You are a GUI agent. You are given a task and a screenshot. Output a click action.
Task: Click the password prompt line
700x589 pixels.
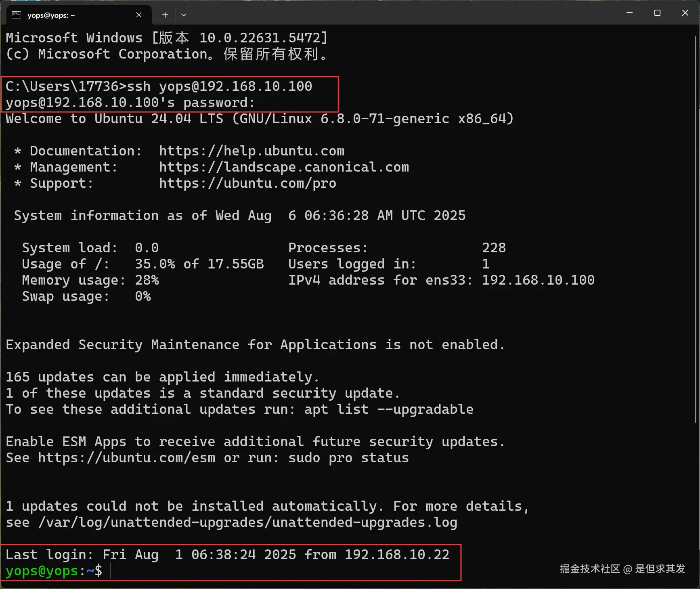tap(129, 102)
